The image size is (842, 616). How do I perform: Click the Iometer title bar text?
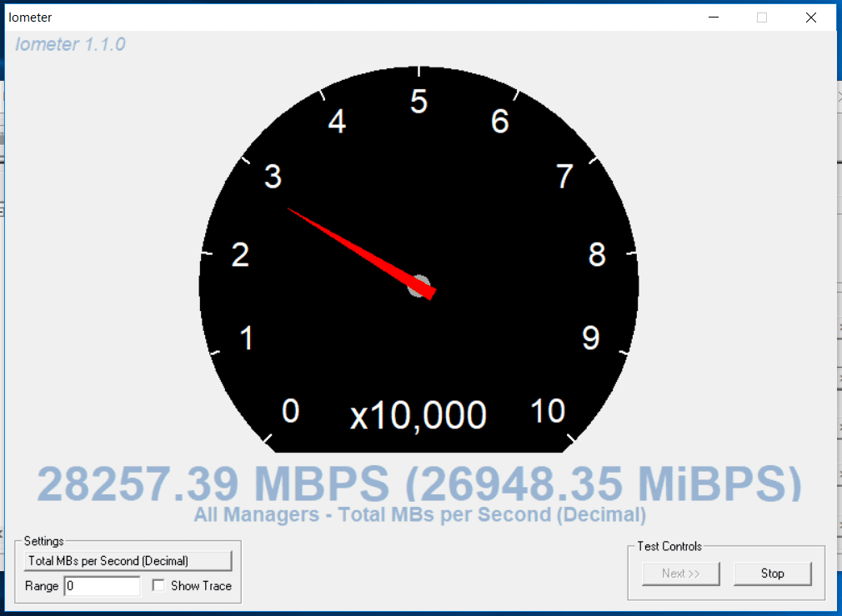click(30, 18)
